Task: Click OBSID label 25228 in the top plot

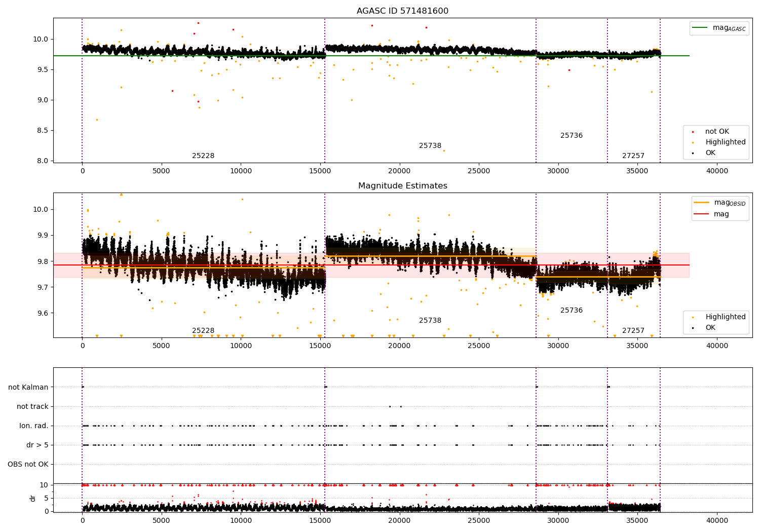Action: (x=203, y=156)
